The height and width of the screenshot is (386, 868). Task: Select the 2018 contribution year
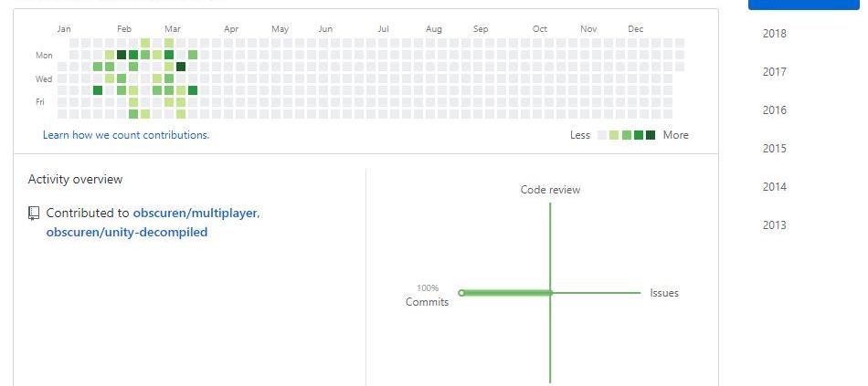coord(775,34)
